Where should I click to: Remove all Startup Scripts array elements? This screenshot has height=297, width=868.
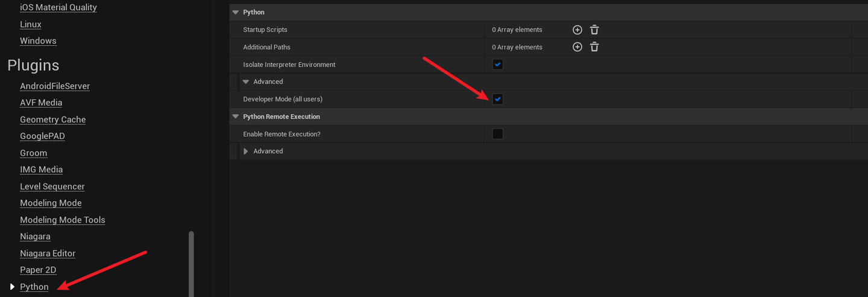(x=594, y=30)
